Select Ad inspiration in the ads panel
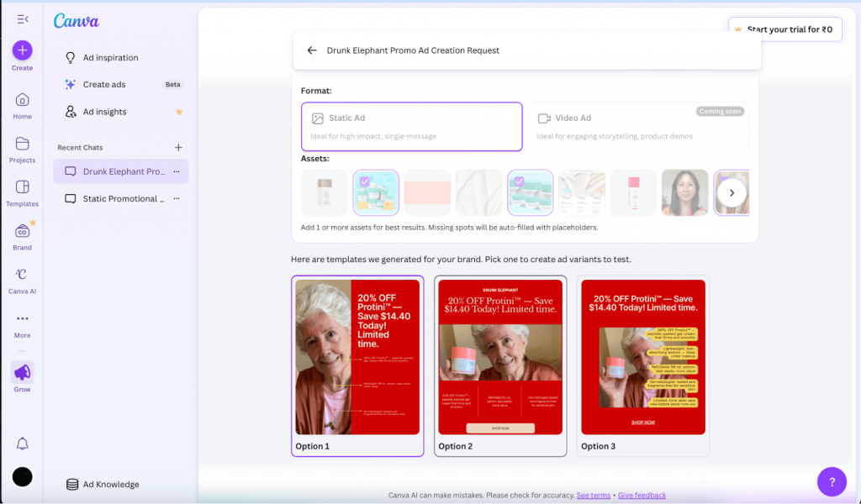This screenshot has height=504, width=861. pyautogui.click(x=109, y=57)
